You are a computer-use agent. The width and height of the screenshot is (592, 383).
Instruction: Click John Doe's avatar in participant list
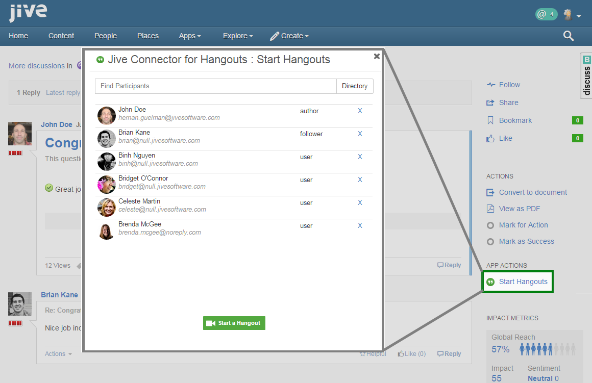point(106,115)
